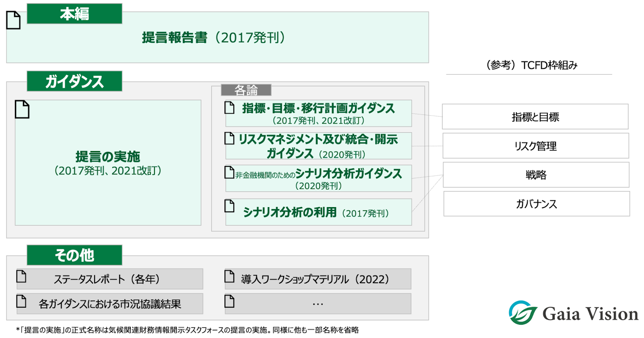Select the 本編 green header label

[74, 14]
